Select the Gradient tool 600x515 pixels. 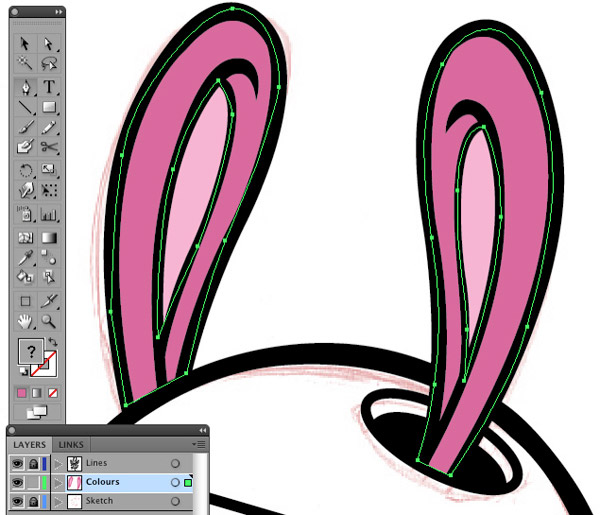click(49, 238)
